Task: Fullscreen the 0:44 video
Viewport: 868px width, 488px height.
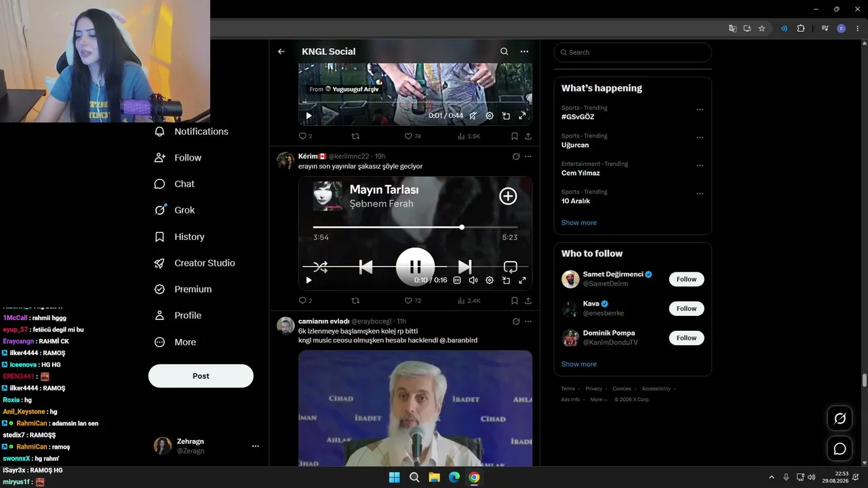Action: 522,116
